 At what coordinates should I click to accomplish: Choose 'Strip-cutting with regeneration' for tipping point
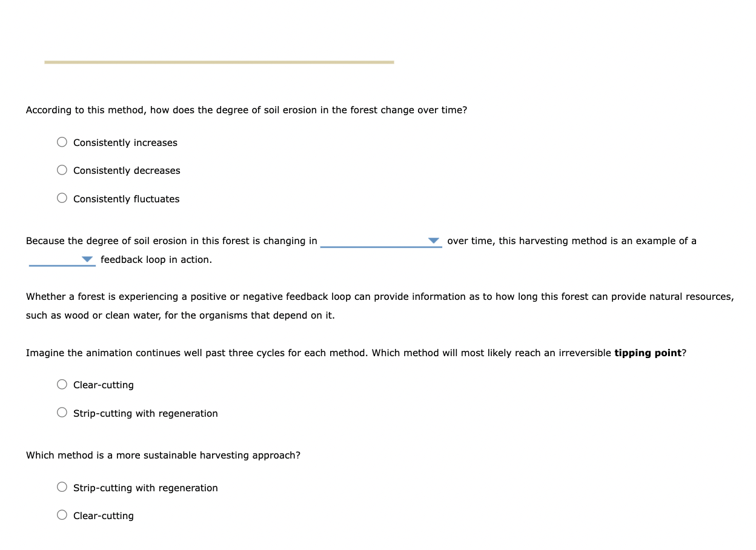pyautogui.click(x=62, y=413)
